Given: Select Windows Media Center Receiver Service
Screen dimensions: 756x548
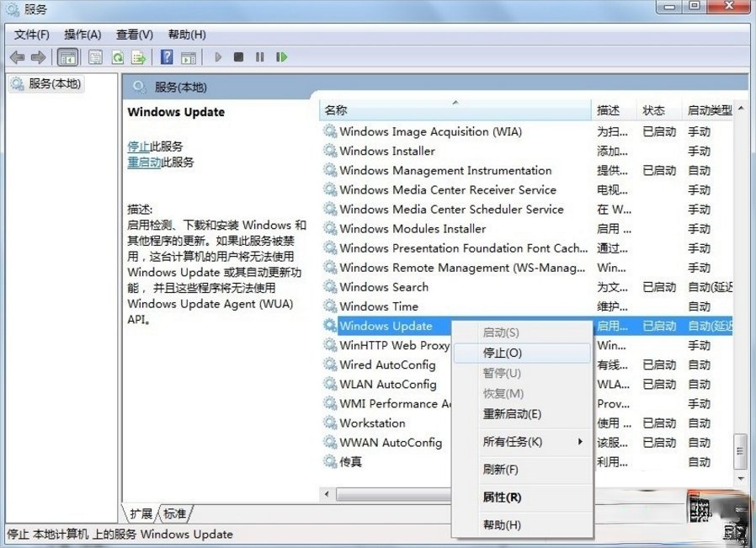Looking at the screenshot, I should click(448, 190).
